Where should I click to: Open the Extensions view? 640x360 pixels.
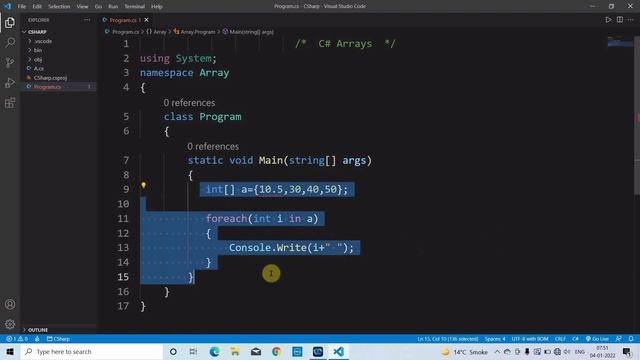pos(10,102)
